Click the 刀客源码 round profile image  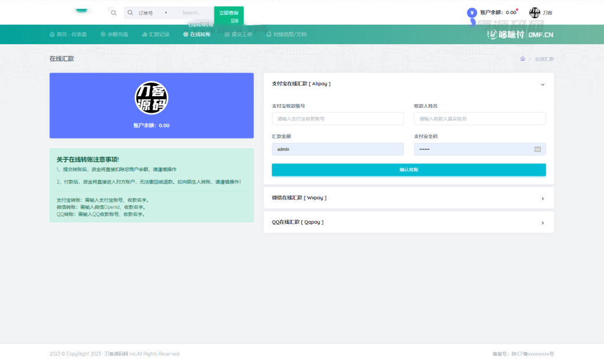(152, 98)
